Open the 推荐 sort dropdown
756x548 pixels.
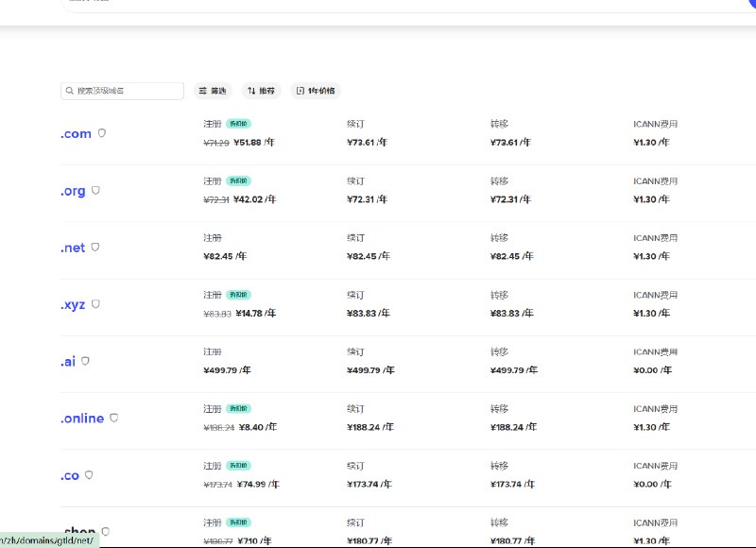(x=261, y=91)
